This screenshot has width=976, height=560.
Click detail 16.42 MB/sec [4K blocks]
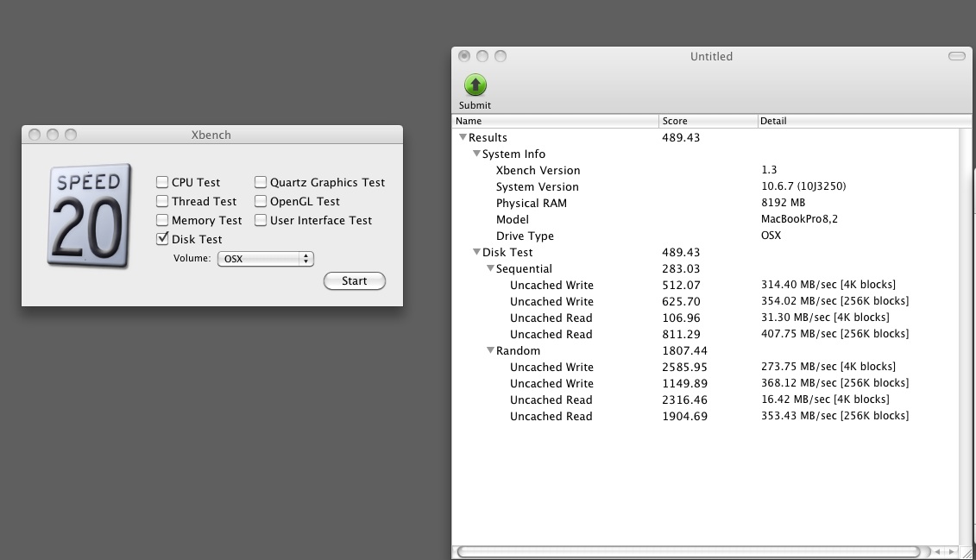pos(825,400)
